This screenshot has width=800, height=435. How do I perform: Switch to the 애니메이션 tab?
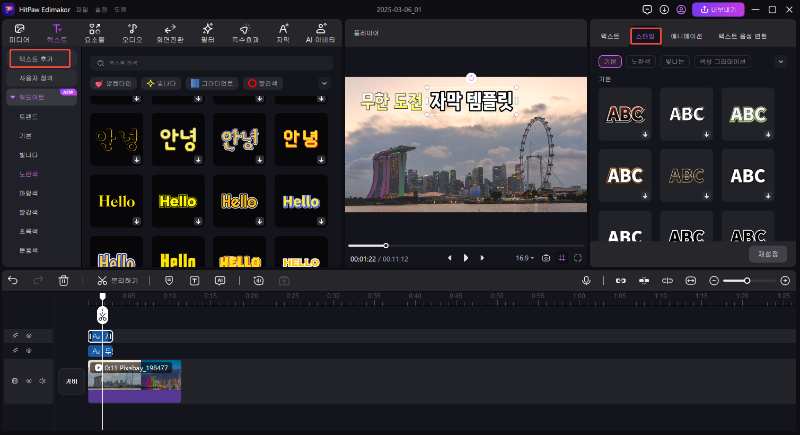[685, 36]
